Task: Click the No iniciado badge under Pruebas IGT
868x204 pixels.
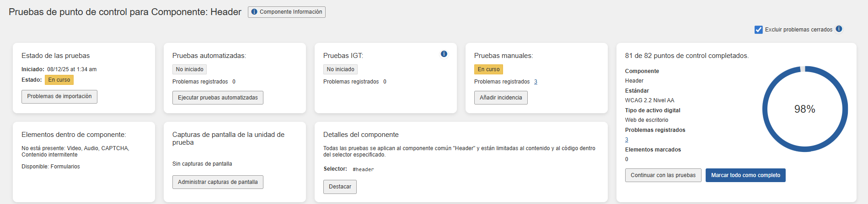Action: point(340,69)
